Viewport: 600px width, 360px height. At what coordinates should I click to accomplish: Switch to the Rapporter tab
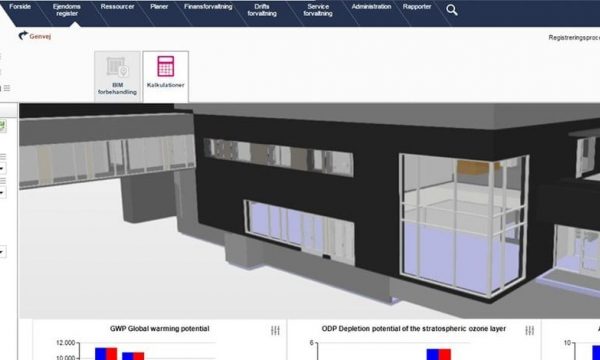(x=417, y=7)
